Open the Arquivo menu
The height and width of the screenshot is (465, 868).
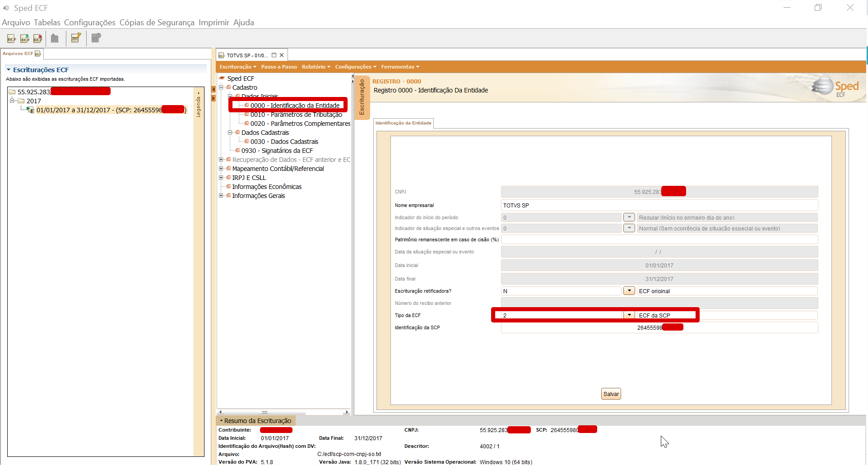tap(16, 23)
